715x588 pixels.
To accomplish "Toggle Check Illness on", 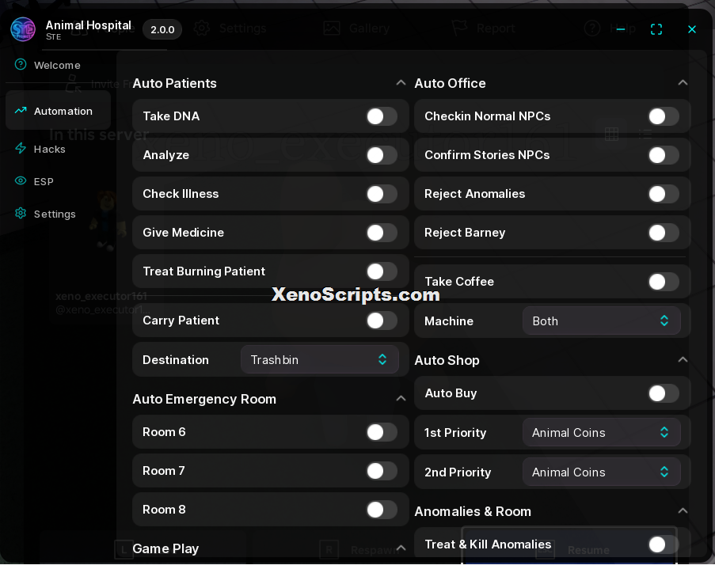I will (x=382, y=194).
